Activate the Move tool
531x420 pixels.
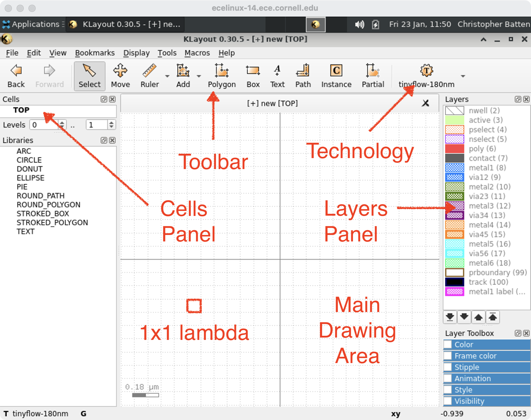pyautogui.click(x=120, y=76)
